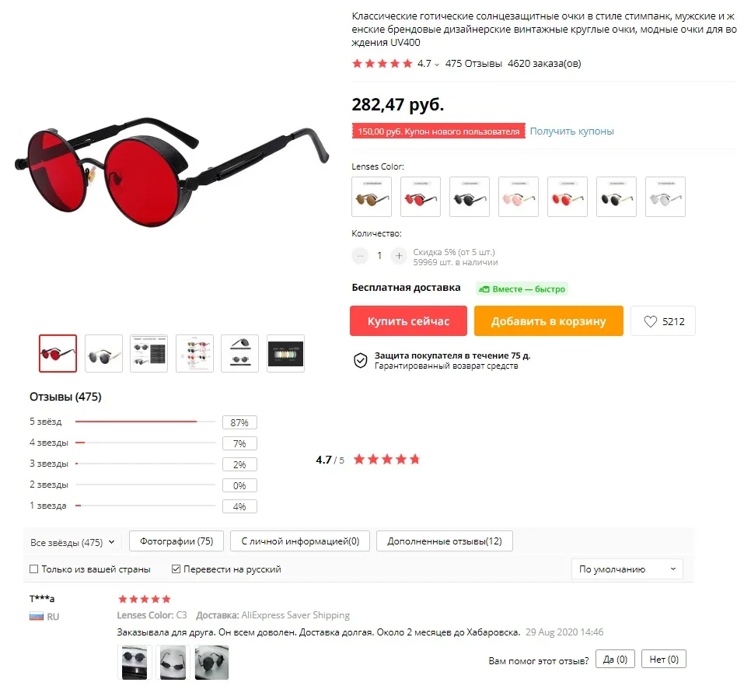
Task: Show 'Дополненные отзывы(12)' reviews
Action: [x=445, y=541]
